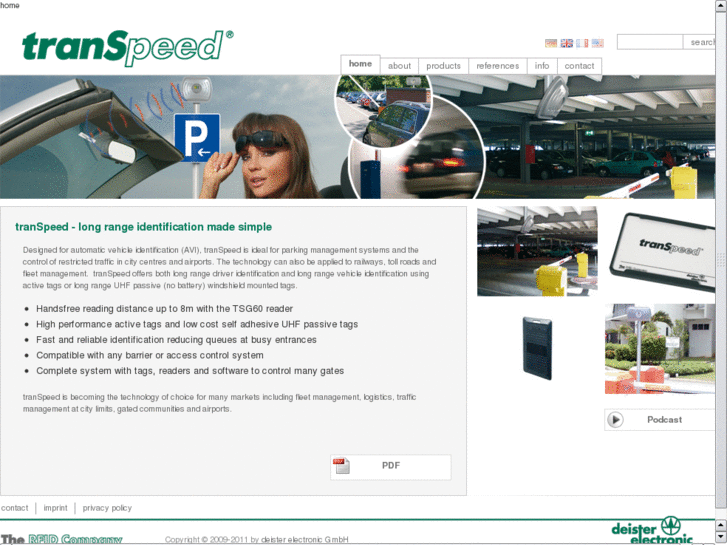Click the deister electronic logo in the footer
The image size is (727, 545).
[x=651, y=530]
